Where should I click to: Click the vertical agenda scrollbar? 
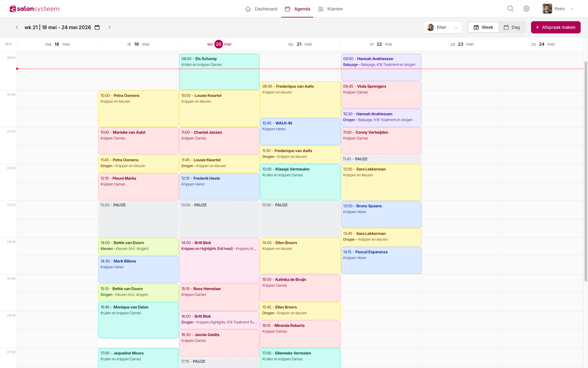coord(586,171)
